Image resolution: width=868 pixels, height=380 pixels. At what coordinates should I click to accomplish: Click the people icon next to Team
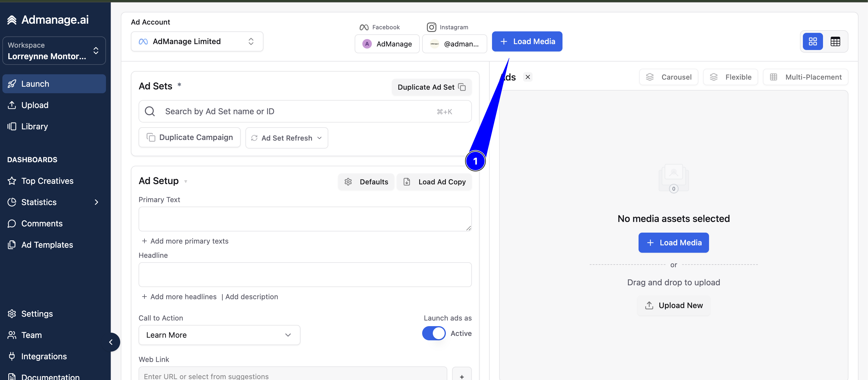pos(12,335)
